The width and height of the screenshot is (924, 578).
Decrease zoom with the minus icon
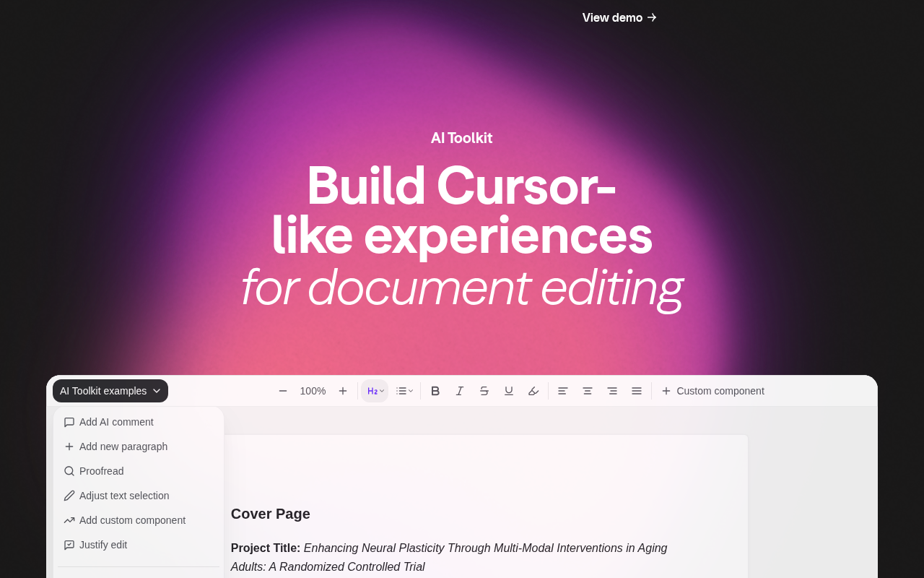coord(283,391)
